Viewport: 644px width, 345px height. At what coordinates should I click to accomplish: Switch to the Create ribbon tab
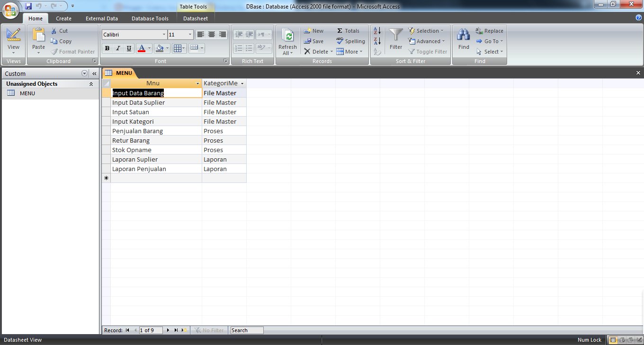[x=63, y=18]
